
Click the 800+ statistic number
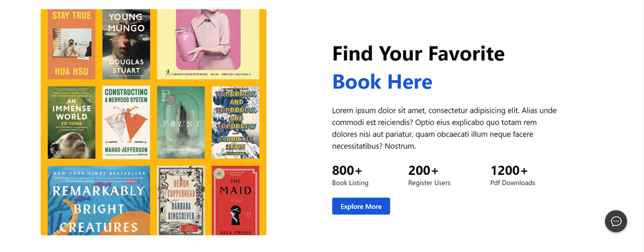pos(347,171)
